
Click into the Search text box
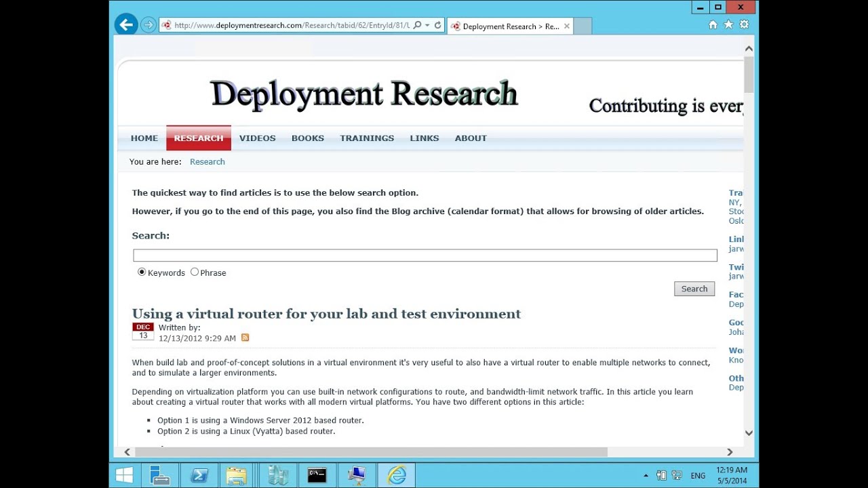coord(425,256)
